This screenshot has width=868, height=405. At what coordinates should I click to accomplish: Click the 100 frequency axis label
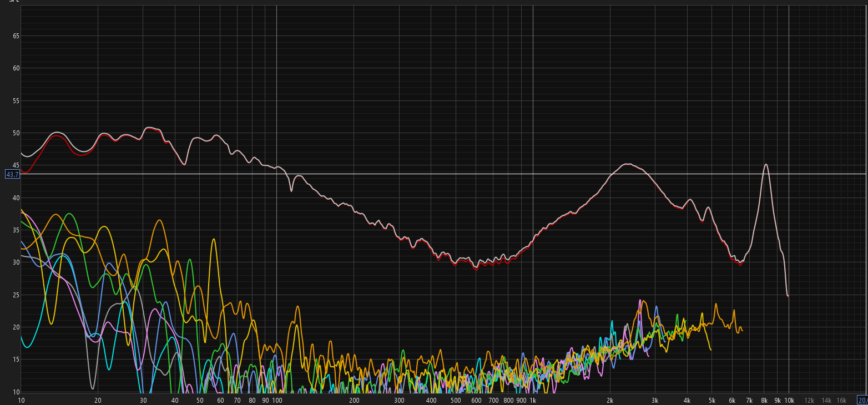point(277,400)
